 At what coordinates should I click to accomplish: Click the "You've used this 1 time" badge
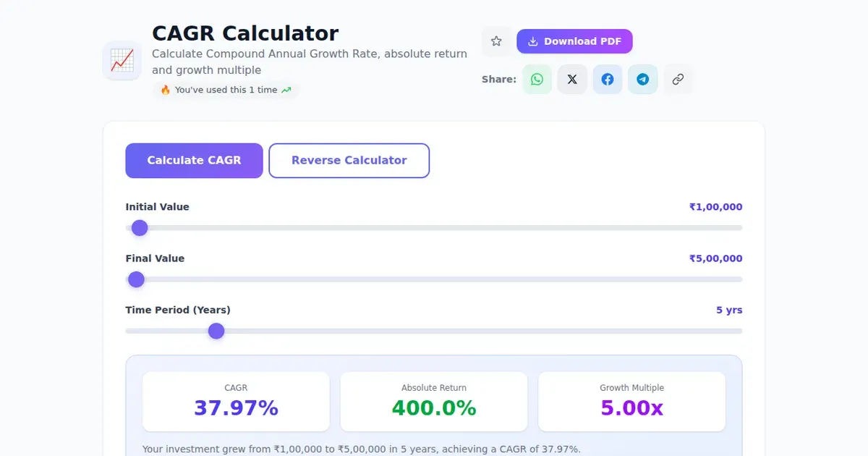[226, 90]
